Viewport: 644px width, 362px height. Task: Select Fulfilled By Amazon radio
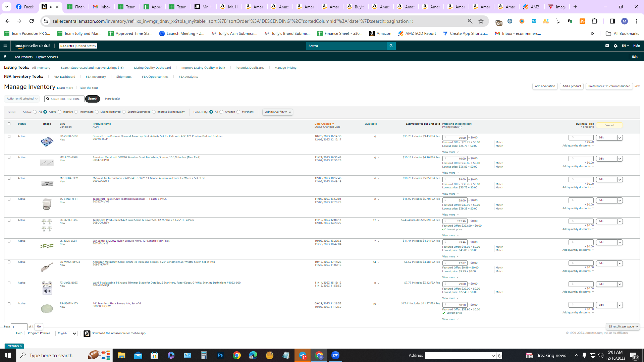[221, 112]
